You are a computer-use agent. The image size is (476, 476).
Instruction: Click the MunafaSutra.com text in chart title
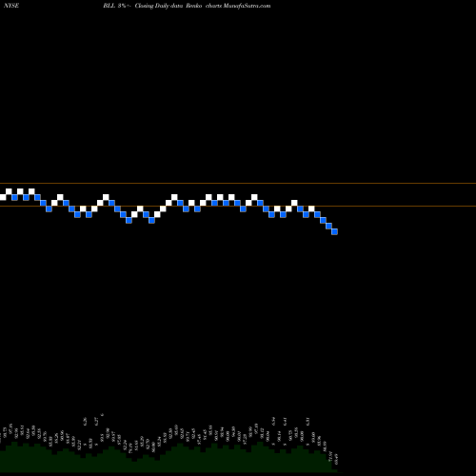tap(247, 6)
